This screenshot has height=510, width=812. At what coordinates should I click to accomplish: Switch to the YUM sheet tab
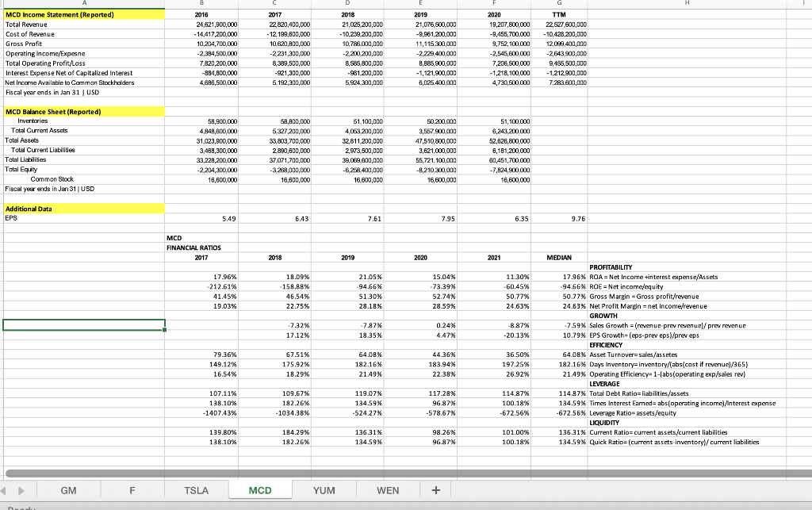(x=324, y=490)
